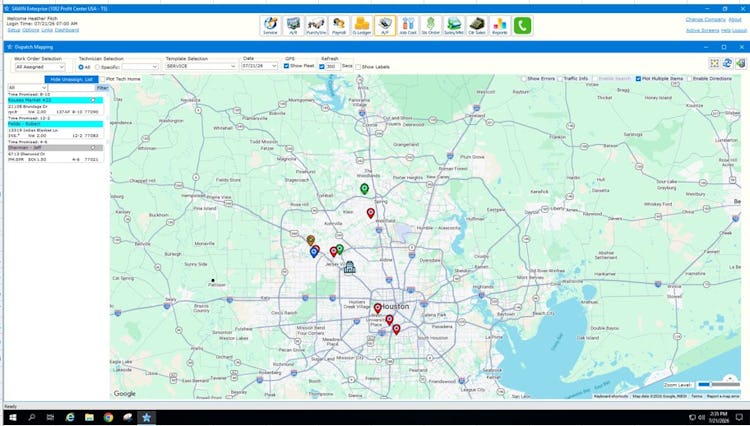Screen dimensions: 750x426
Task: Click the office building marker on the map
Action: click(x=350, y=267)
